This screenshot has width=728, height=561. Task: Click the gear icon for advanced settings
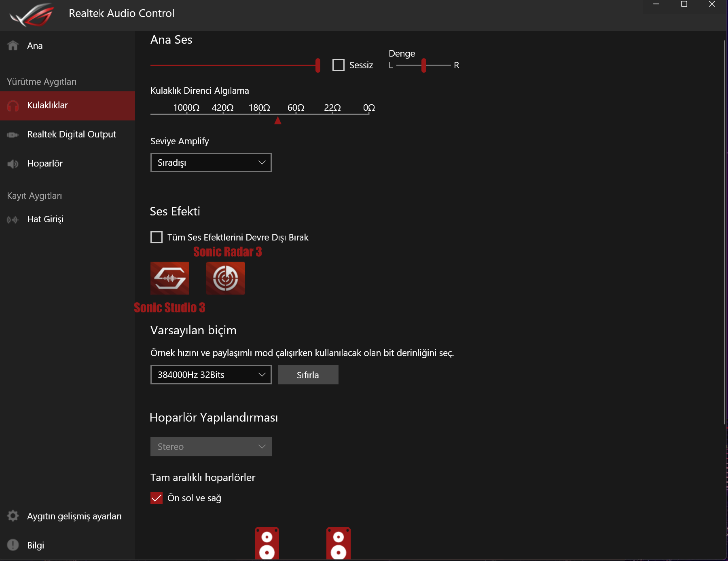(x=13, y=516)
